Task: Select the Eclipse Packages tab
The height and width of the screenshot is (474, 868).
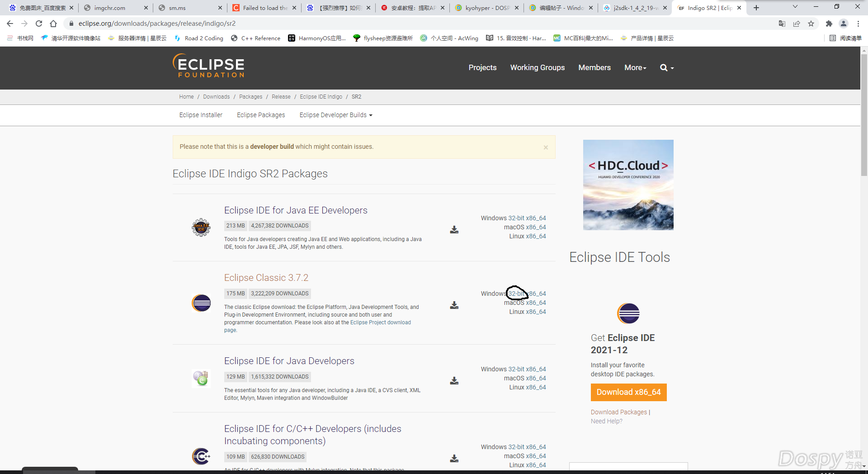Action: 261,115
